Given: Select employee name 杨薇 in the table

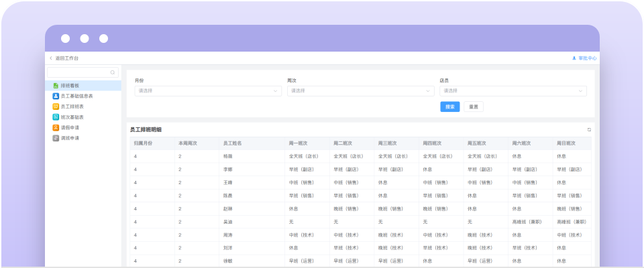Looking at the screenshot, I should tap(228, 156).
